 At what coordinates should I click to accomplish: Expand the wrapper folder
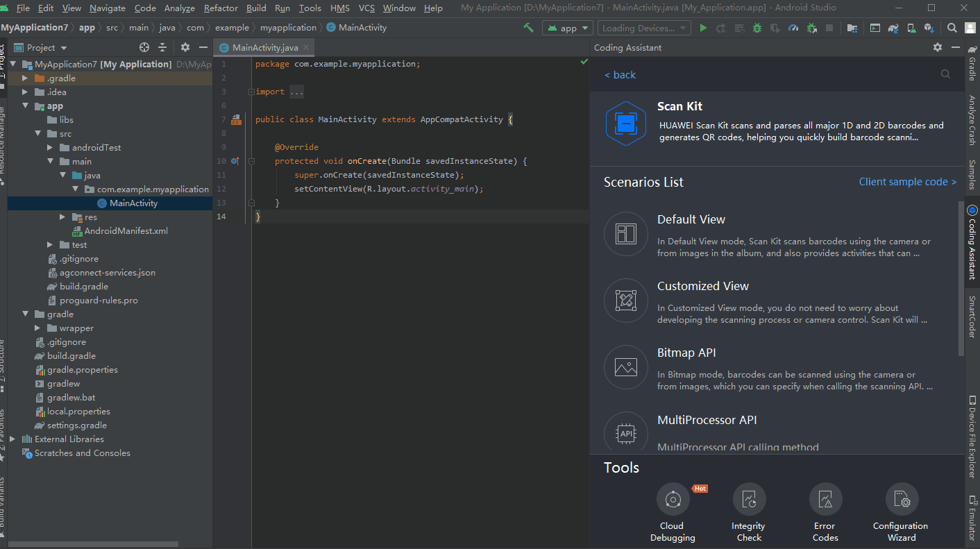pos(38,328)
